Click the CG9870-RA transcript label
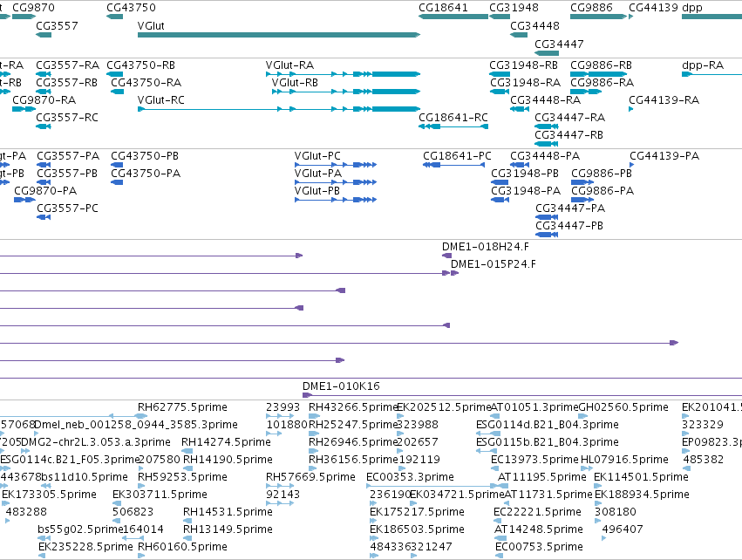The image size is (742, 560). tap(44, 100)
